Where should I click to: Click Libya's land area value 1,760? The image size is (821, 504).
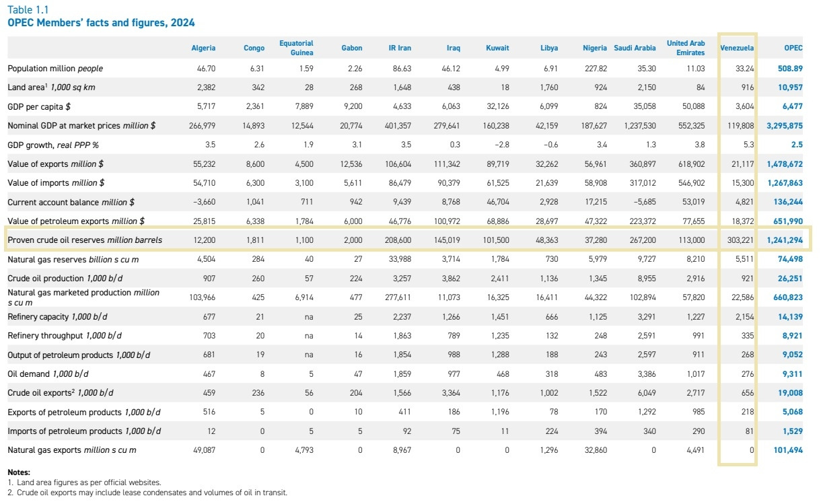point(548,87)
